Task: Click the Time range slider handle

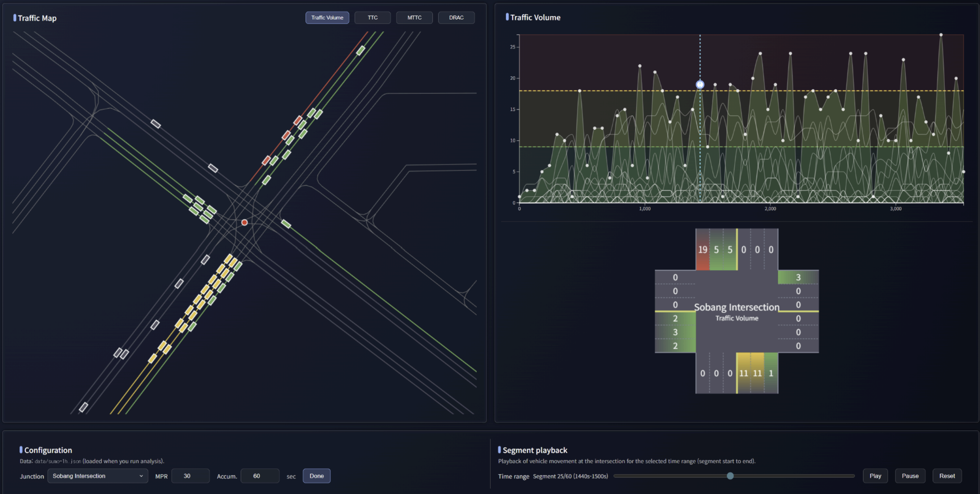Action: 730,476
